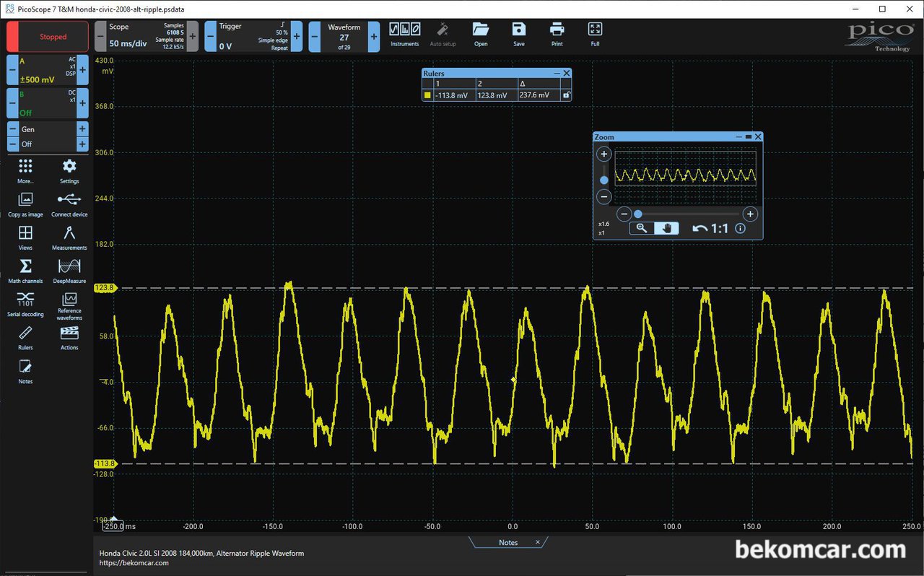924x576 pixels.
Task: Click the vertical zoom slider handle
Action: pyautogui.click(x=604, y=180)
